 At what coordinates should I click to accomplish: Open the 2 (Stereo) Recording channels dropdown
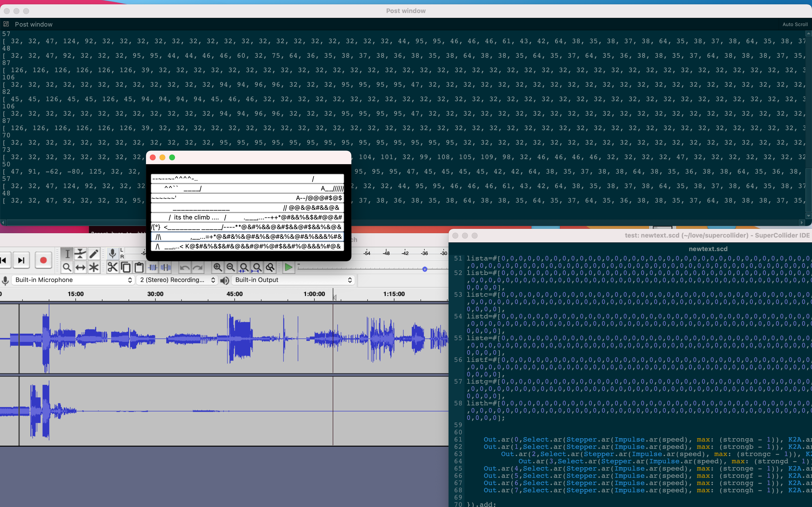[177, 280]
